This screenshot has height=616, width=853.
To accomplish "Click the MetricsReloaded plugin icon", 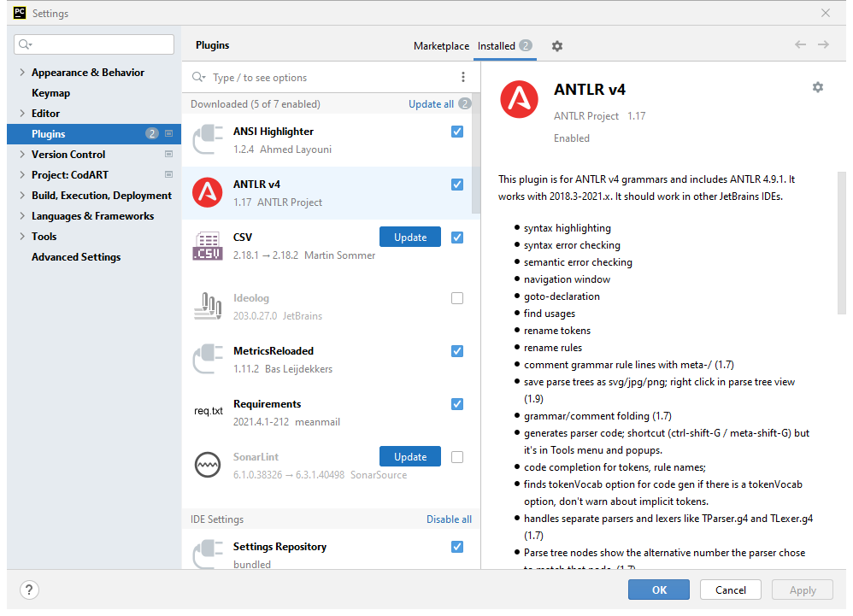I will (208, 360).
